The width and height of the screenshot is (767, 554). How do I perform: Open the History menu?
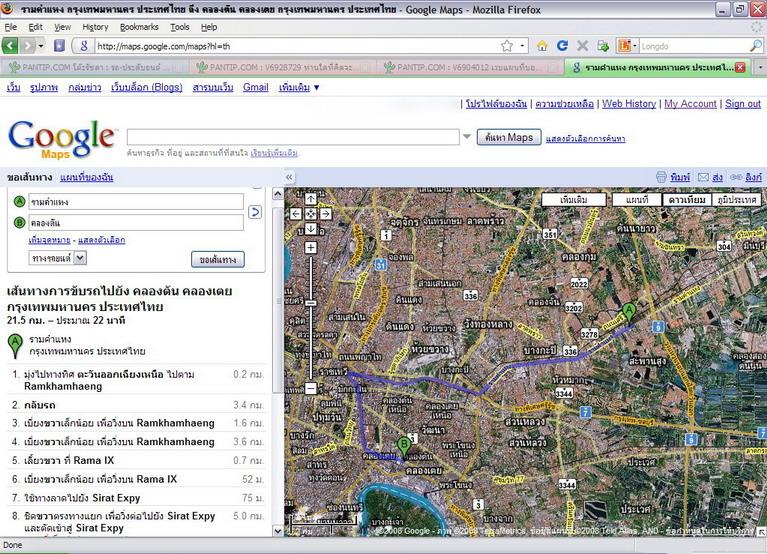95,27
